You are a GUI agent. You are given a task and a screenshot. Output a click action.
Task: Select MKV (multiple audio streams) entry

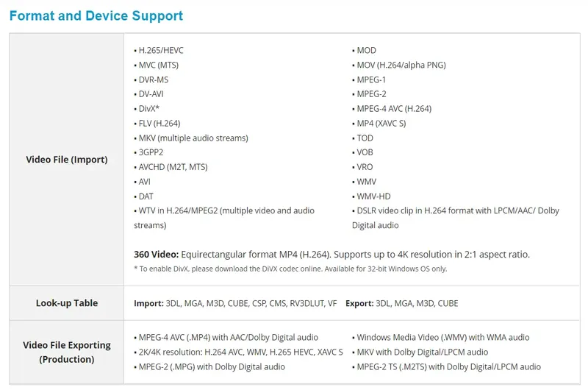193,138
